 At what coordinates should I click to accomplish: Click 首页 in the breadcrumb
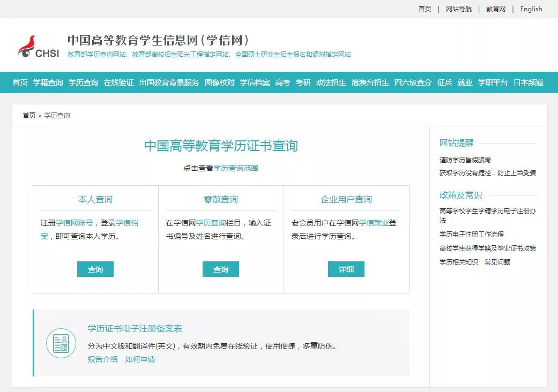point(29,116)
